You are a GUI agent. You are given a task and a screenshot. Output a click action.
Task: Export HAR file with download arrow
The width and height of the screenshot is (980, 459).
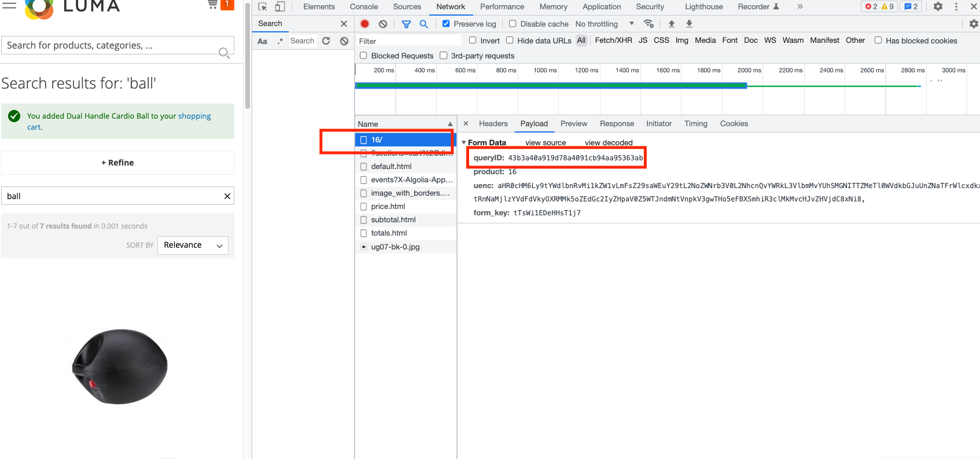[x=689, y=24]
